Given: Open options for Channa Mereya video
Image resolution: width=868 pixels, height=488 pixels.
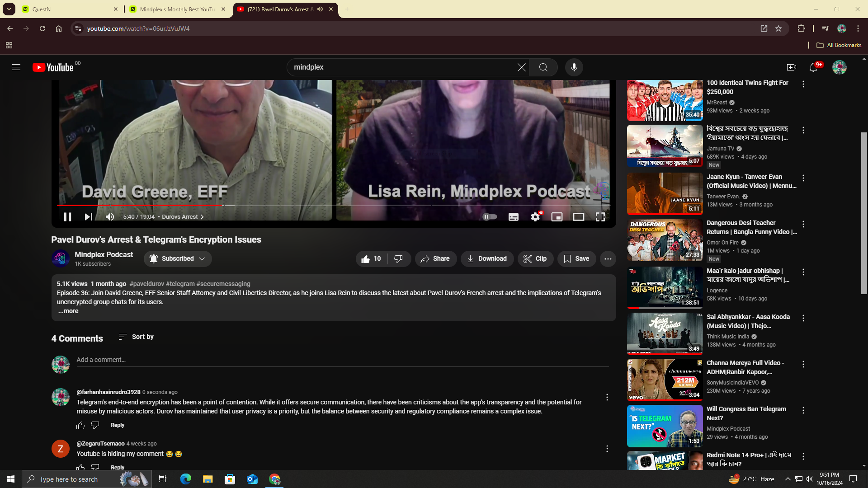Looking at the screenshot, I should coord(803,365).
